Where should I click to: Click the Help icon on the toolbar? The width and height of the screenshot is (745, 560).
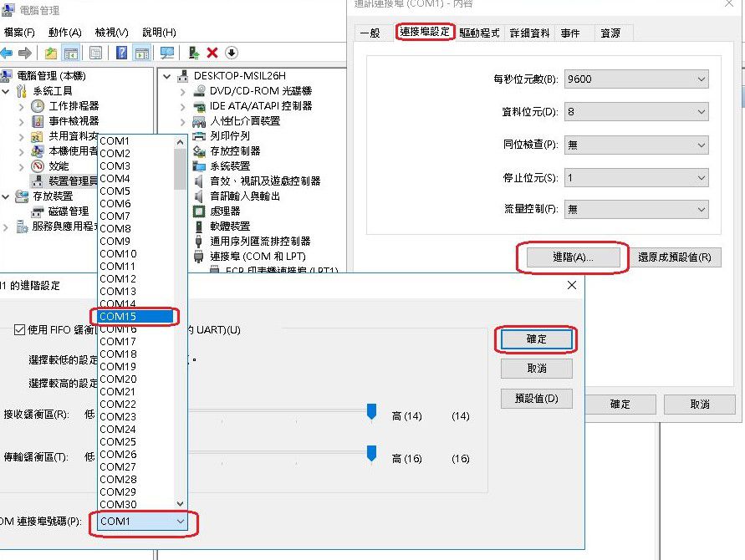121,52
